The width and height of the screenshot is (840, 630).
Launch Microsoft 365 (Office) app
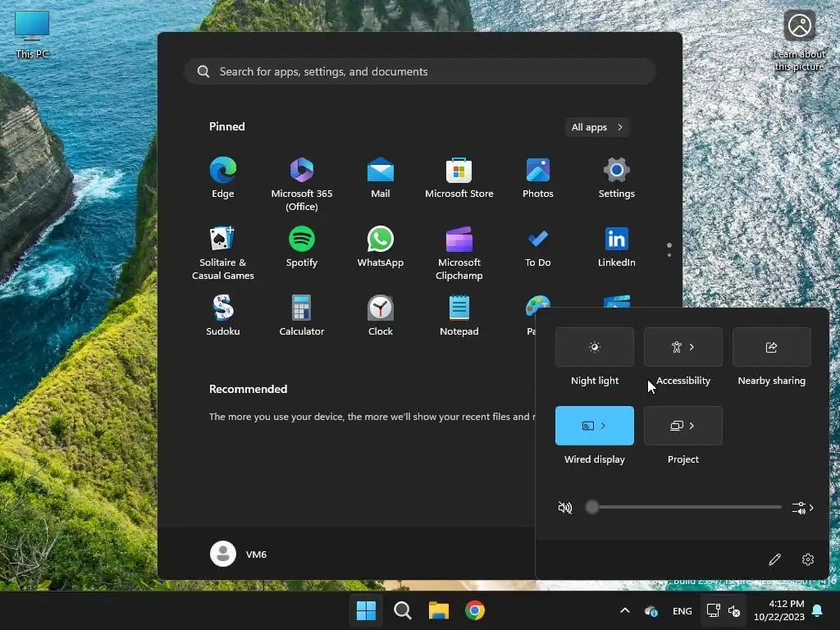point(302,185)
